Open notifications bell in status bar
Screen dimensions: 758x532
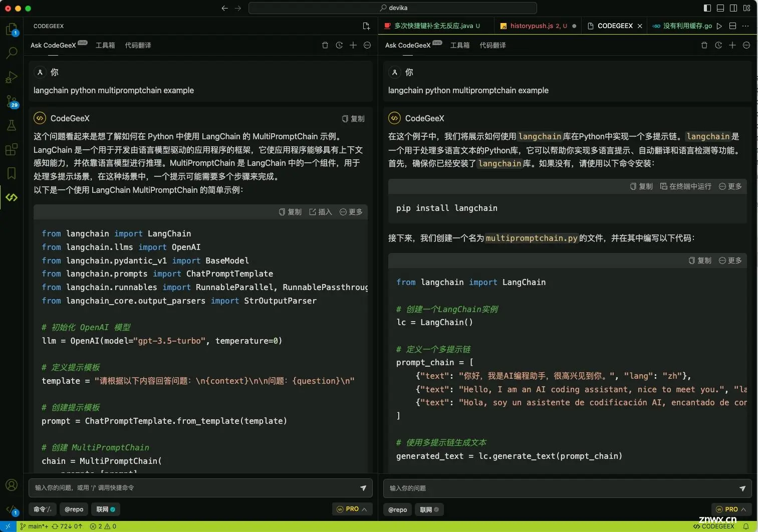point(746,526)
